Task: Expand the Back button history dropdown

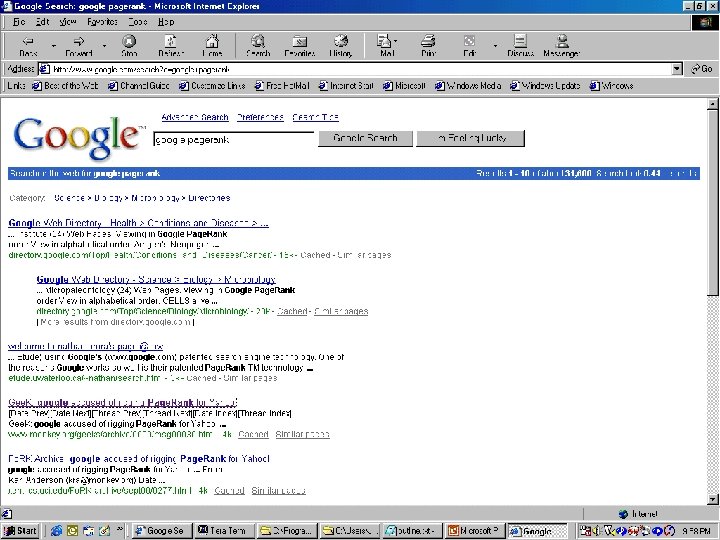Action: point(54,46)
